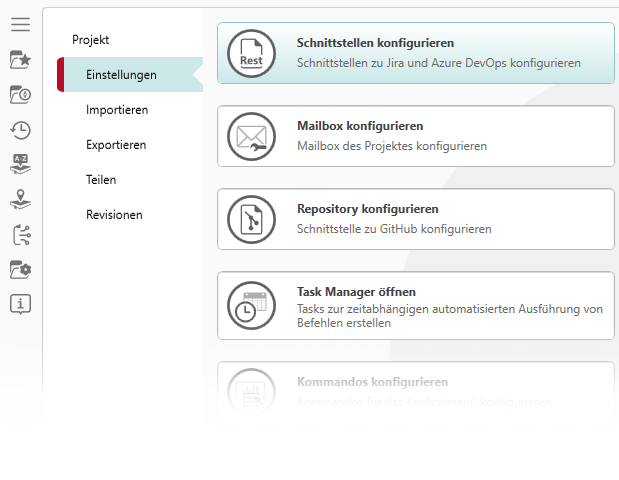Select Importieren in the Projekt menu
Image resolution: width=619 pixels, height=480 pixels.
pos(117,110)
